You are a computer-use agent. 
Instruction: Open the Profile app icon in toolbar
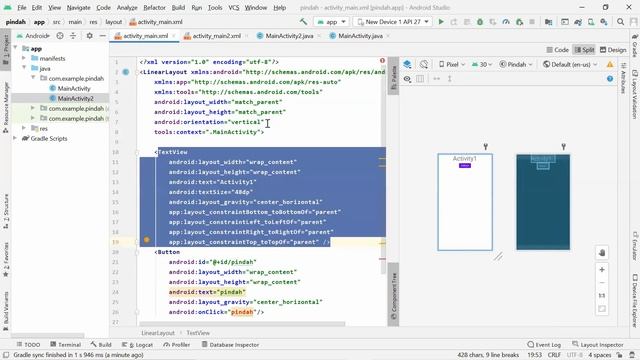pyautogui.click(x=506, y=22)
